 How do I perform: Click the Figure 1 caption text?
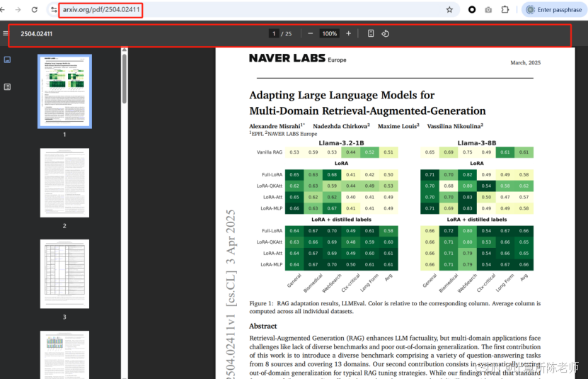[395, 307]
